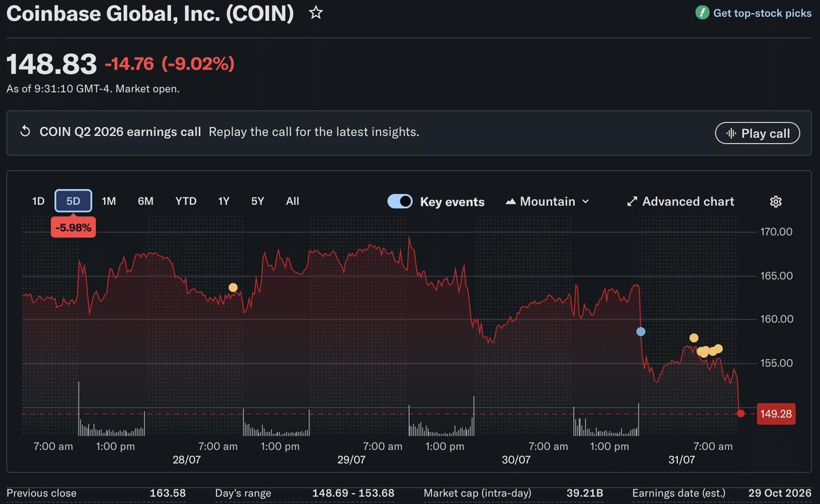
Task: Click the 28/07 date label
Action: tap(186, 460)
